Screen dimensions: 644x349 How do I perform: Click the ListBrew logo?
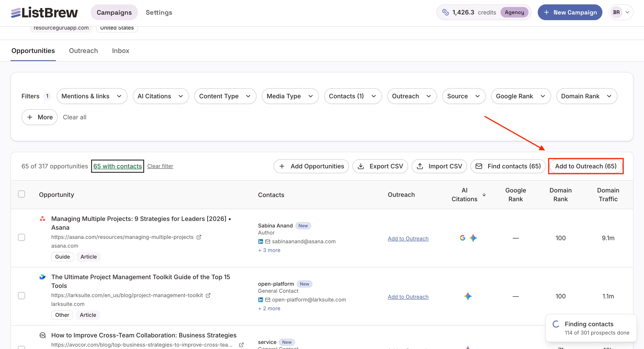(44, 12)
